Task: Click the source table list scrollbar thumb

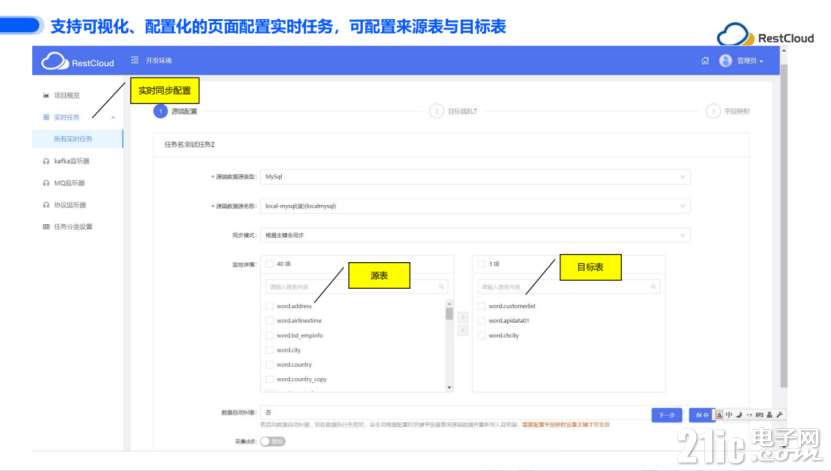Action: coord(449,314)
